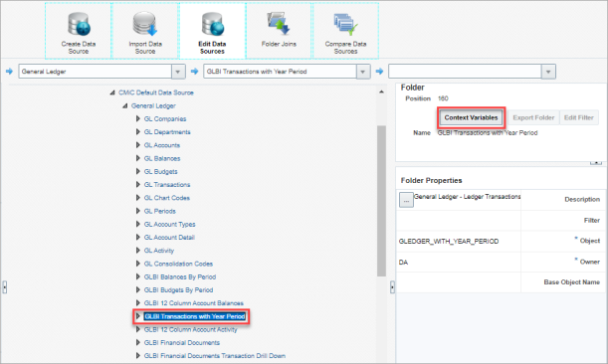
Task: Click the tree scrollbar up arrow
Action: coord(381,91)
